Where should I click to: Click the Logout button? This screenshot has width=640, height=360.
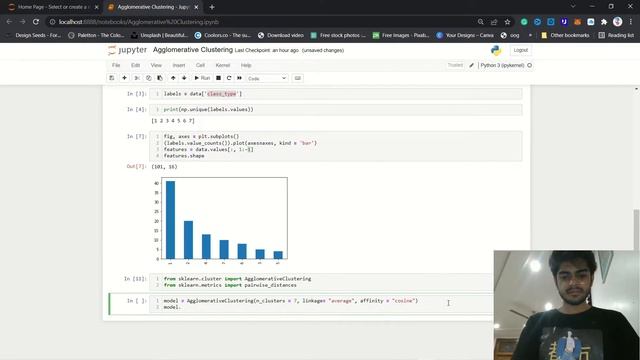(520, 50)
